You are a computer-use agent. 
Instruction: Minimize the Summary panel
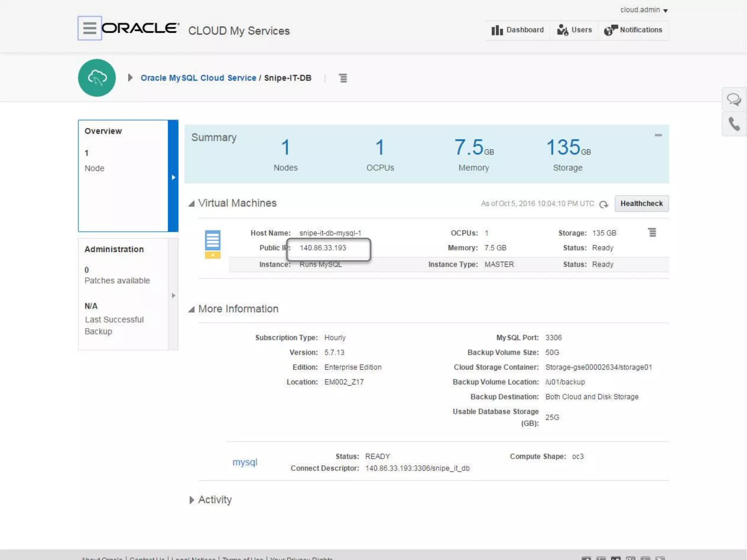point(658,135)
